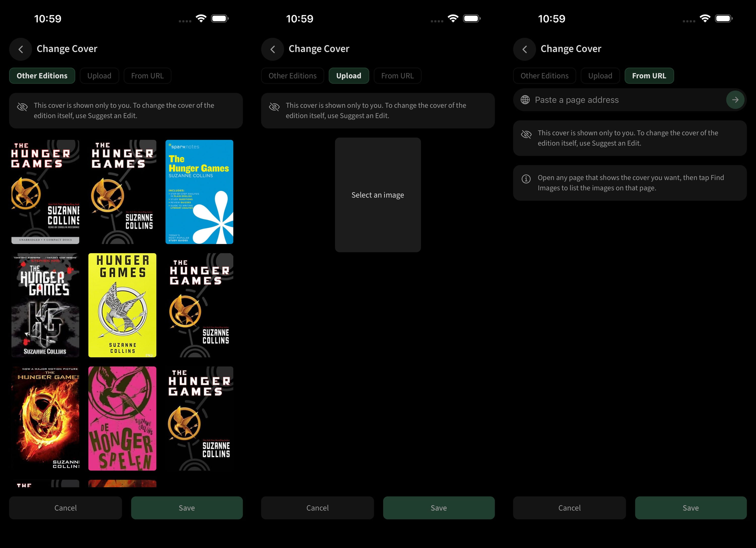Select the active Other Editions tab

(42, 76)
